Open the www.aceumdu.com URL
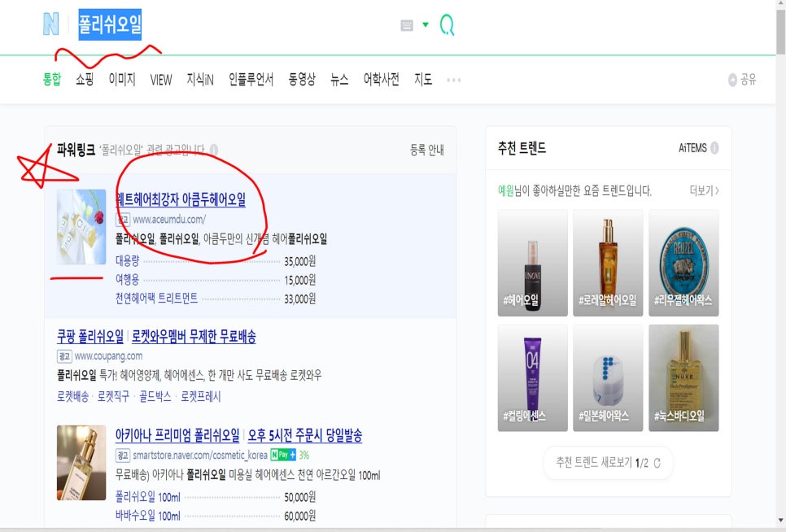 [x=169, y=219]
